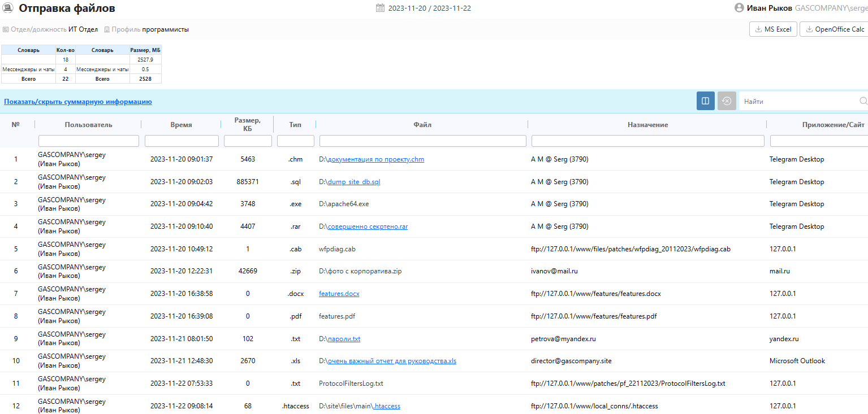This screenshot has width=868, height=414.
Task: Sort by Размер, КБ column header
Action: click(x=248, y=124)
